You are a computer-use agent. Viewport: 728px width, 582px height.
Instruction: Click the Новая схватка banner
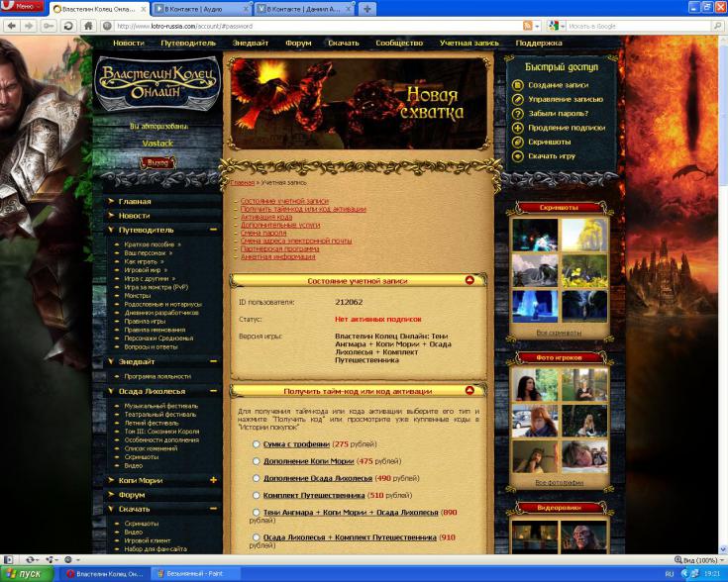pos(359,104)
